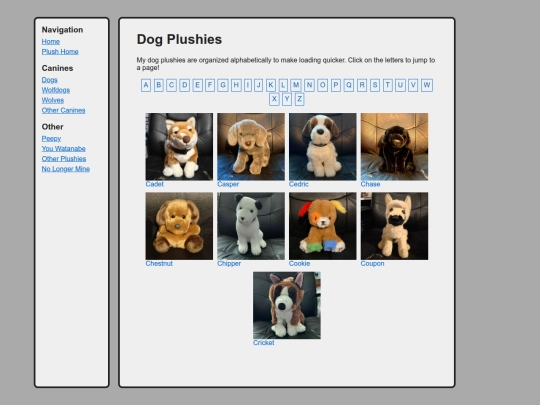Jump to letter C page
This screenshot has height=405, width=540.
point(172,85)
